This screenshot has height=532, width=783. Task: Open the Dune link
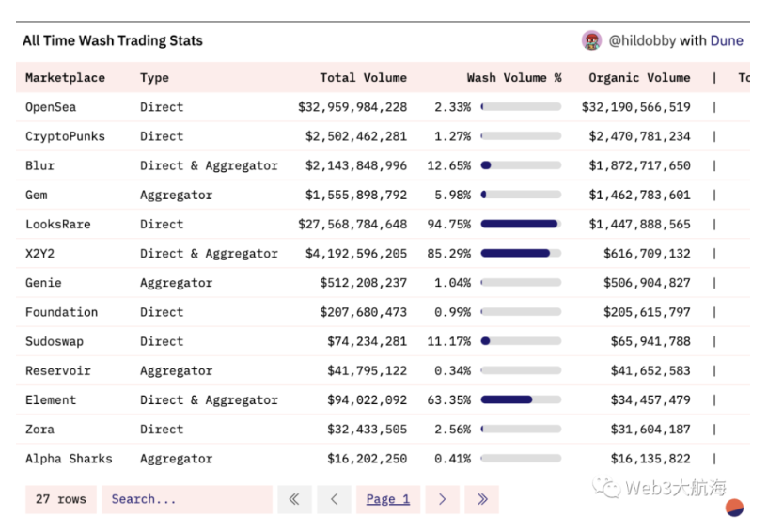click(727, 40)
